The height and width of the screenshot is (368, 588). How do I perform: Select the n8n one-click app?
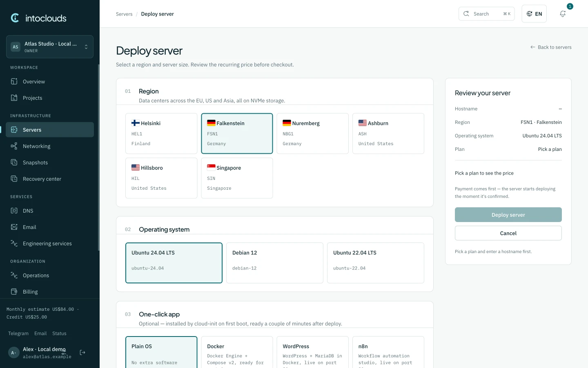[388, 352]
